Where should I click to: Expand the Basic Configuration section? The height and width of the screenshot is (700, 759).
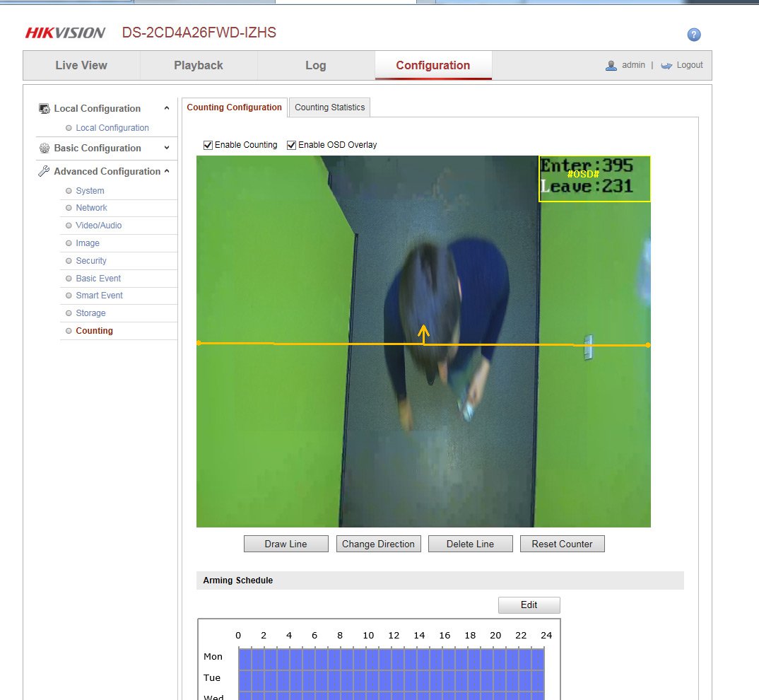point(167,148)
